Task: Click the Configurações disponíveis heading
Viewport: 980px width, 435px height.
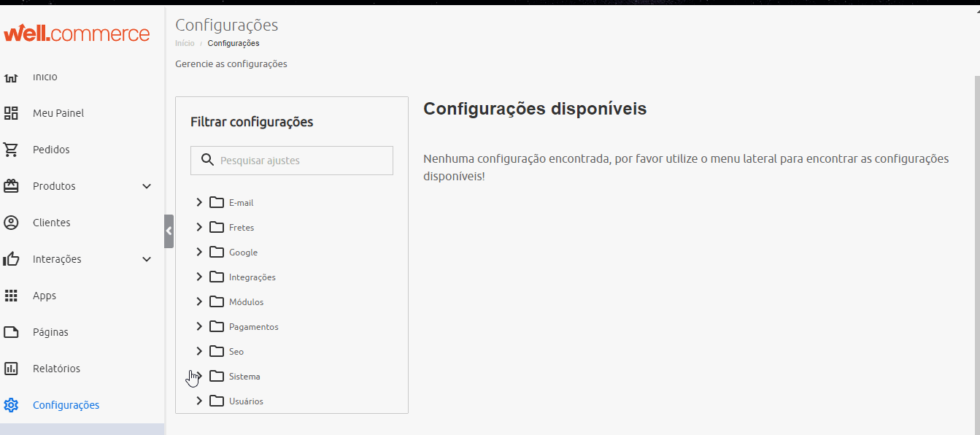Action: coord(535,109)
